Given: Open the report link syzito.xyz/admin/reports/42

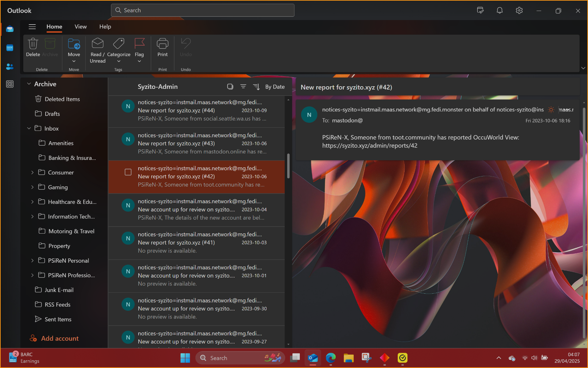Looking at the screenshot, I should 370,146.
